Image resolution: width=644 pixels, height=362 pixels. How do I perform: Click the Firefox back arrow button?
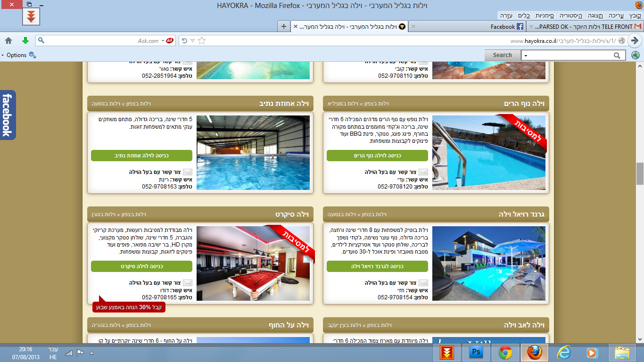635,41
